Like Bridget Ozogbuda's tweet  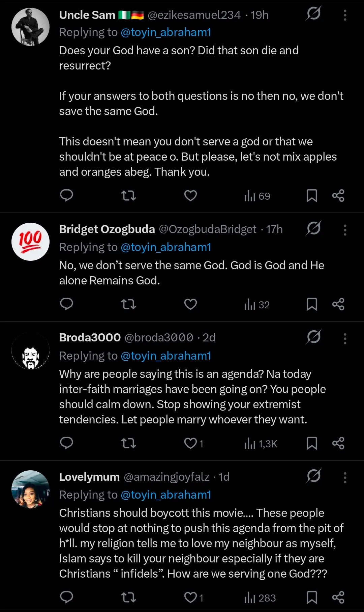coord(190,304)
